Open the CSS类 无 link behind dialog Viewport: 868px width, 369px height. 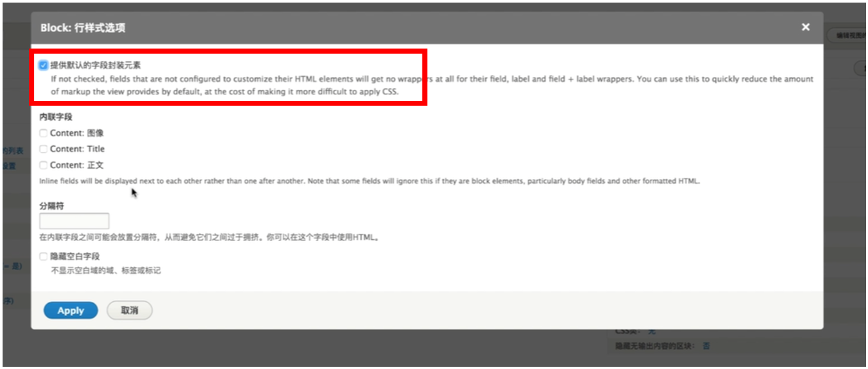pos(652,332)
